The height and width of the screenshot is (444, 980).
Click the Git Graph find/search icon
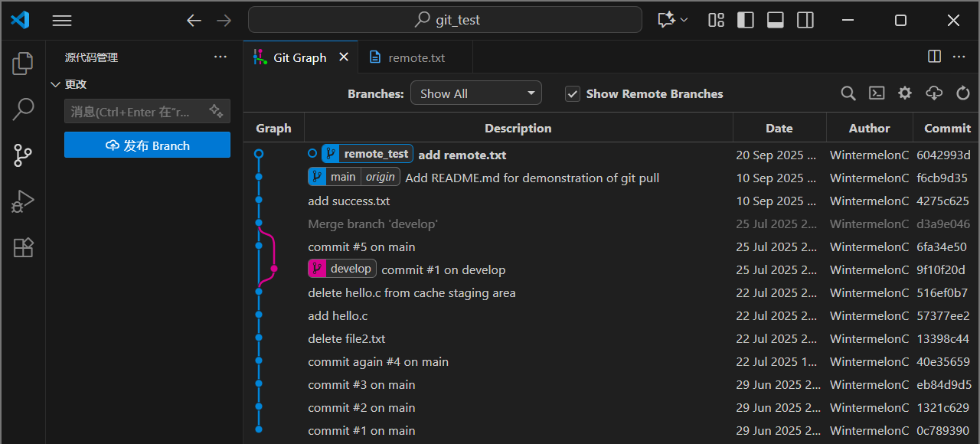tap(848, 93)
